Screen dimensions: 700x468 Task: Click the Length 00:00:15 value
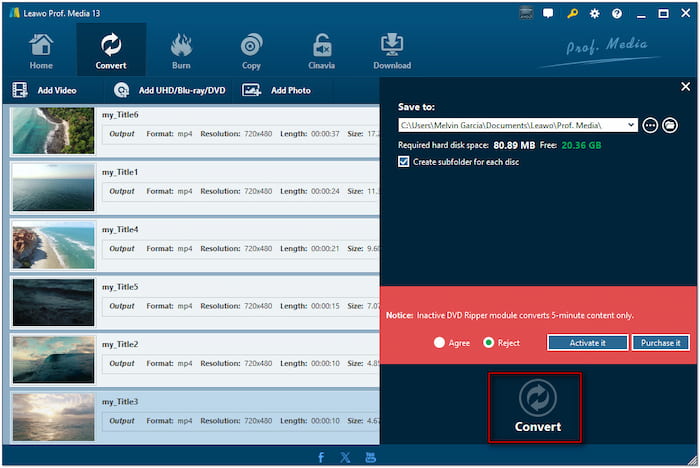tap(325, 306)
